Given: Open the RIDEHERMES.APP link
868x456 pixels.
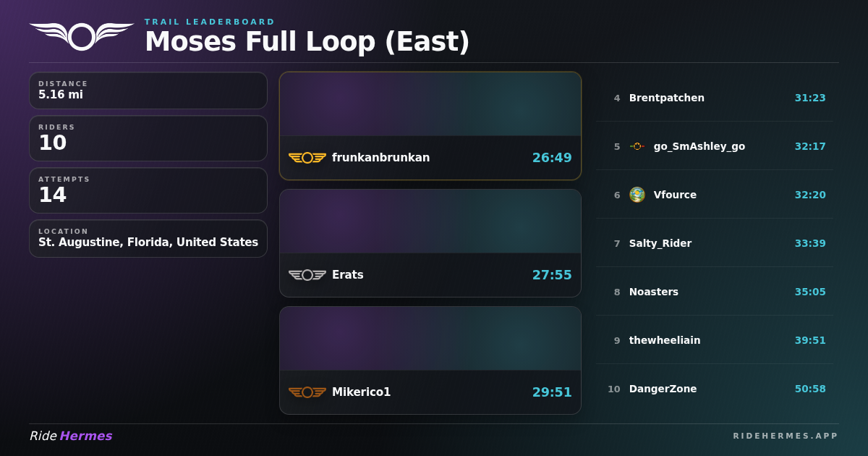Looking at the screenshot, I should coord(786,436).
